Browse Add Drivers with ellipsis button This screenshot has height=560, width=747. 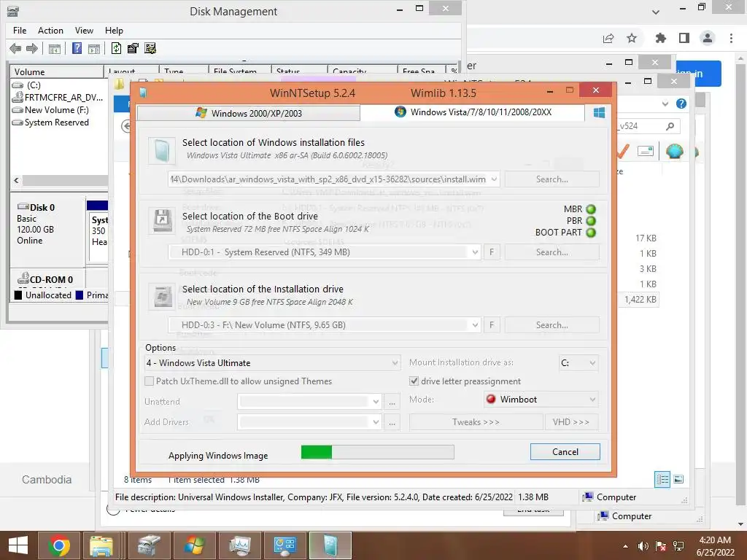point(392,422)
